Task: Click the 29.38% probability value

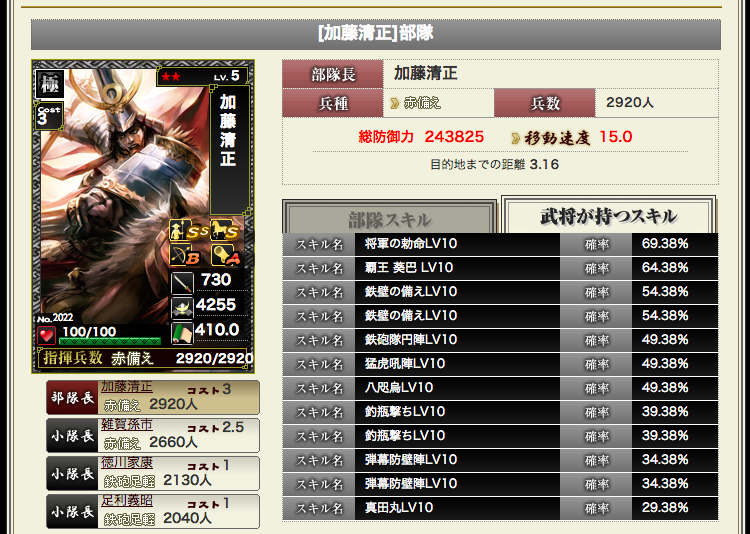Action: (x=665, y=508)
